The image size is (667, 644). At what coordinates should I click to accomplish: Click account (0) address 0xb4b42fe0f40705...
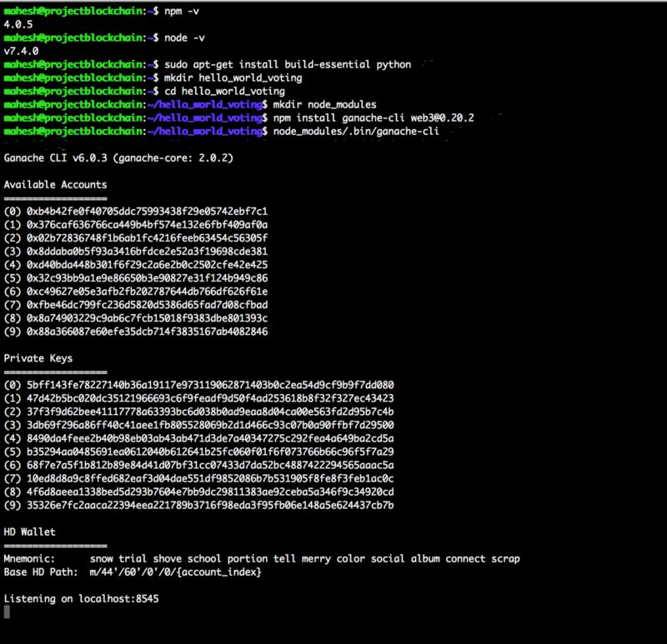148,212
